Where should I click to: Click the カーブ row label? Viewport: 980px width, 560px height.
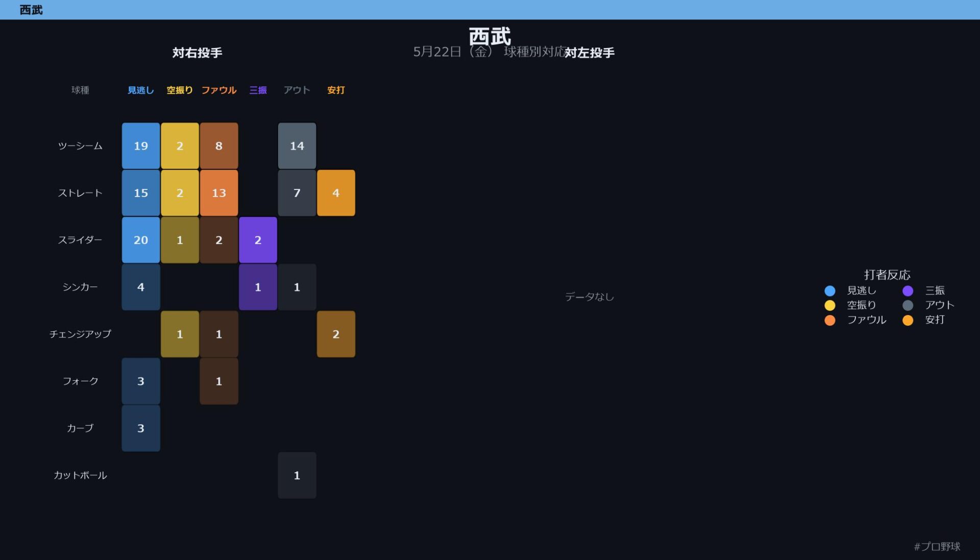80,428
